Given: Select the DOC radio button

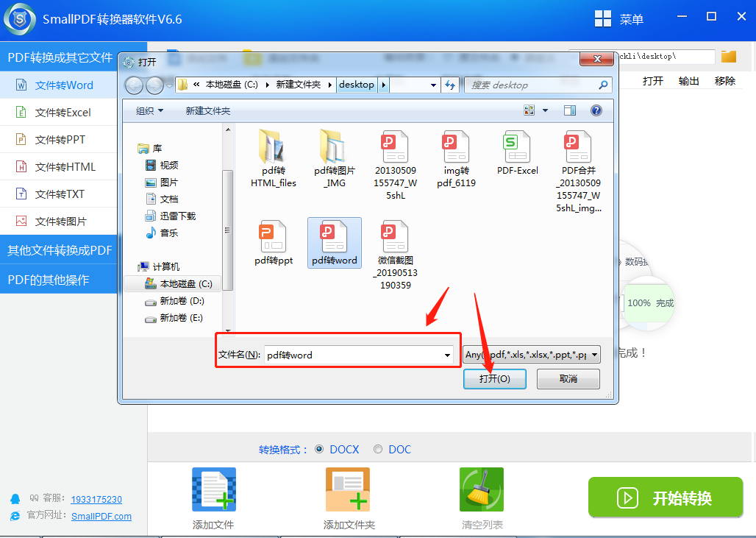Looking at the screenshot, I should pyautogui.click(x=377, y=449).
